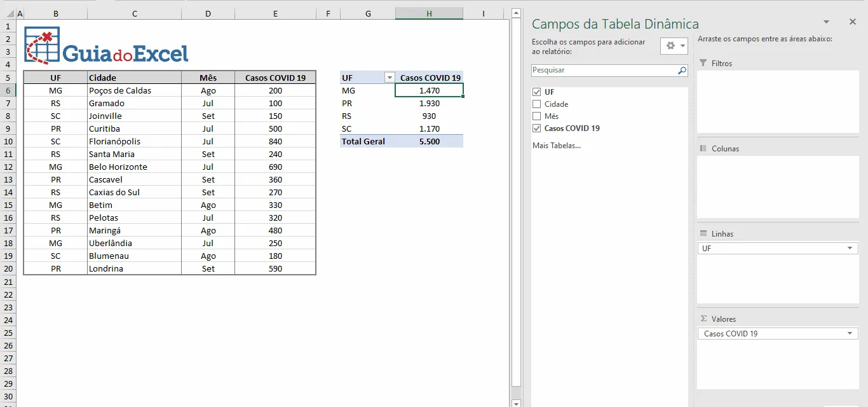Select the pivot Casos COVID 19 header cell

430,78
